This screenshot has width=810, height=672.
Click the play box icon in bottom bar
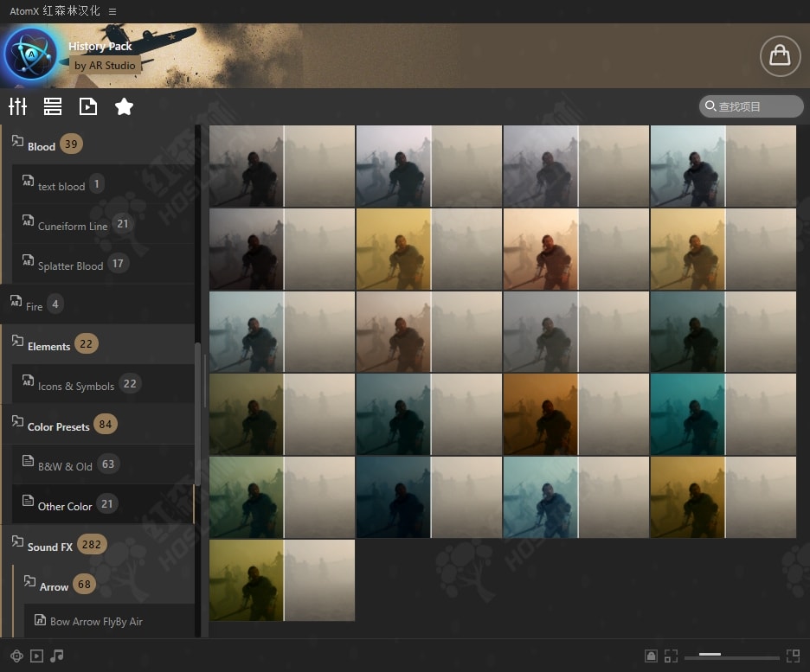pyautogui.click(x=36, y=656)
